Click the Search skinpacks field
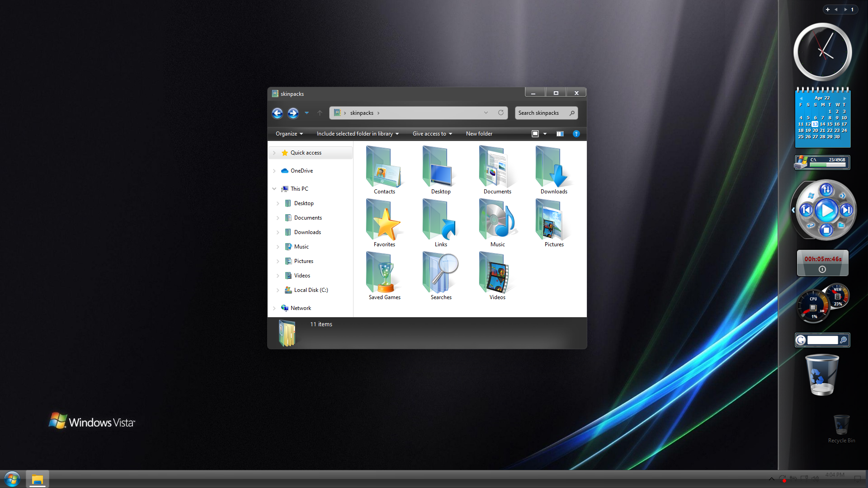Viewport: 868px width, 488px height. 542,113
